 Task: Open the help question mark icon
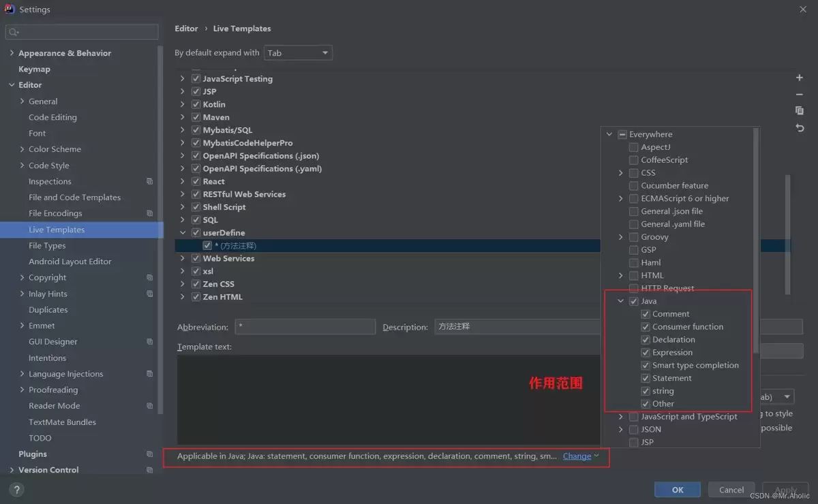pyautogui.click(x=17, y=490)
